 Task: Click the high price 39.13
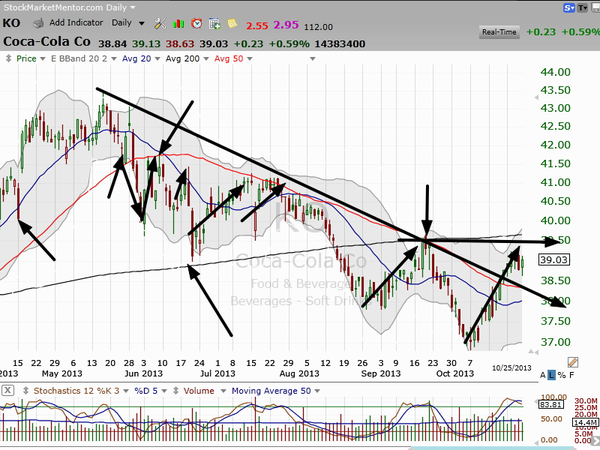coord(146,44)
